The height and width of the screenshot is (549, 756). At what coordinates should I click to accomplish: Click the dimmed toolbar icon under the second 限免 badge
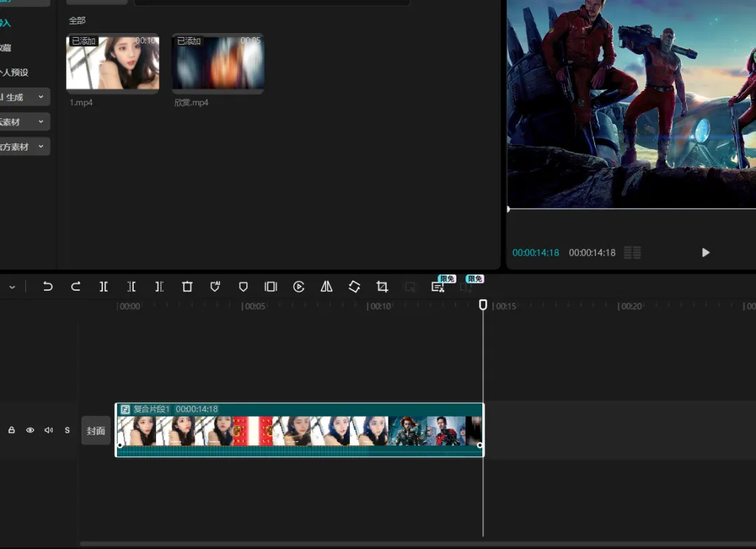pos(465,288)
